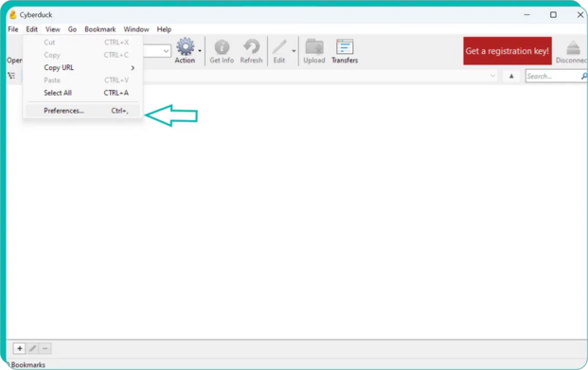Screen dimensions: 588x370
Task: Expand the Edit tool dropdown arrow
Action: tap(294, 51)
